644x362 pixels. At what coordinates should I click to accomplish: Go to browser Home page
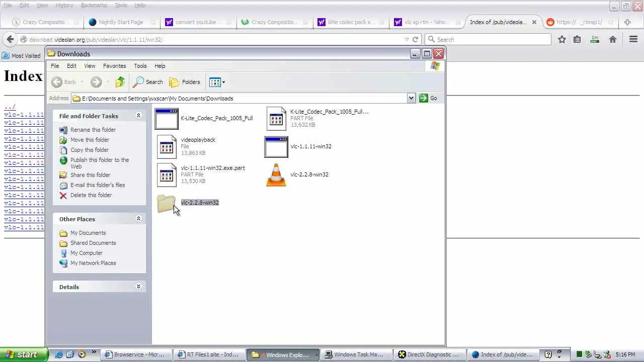(x=613, y=39)
